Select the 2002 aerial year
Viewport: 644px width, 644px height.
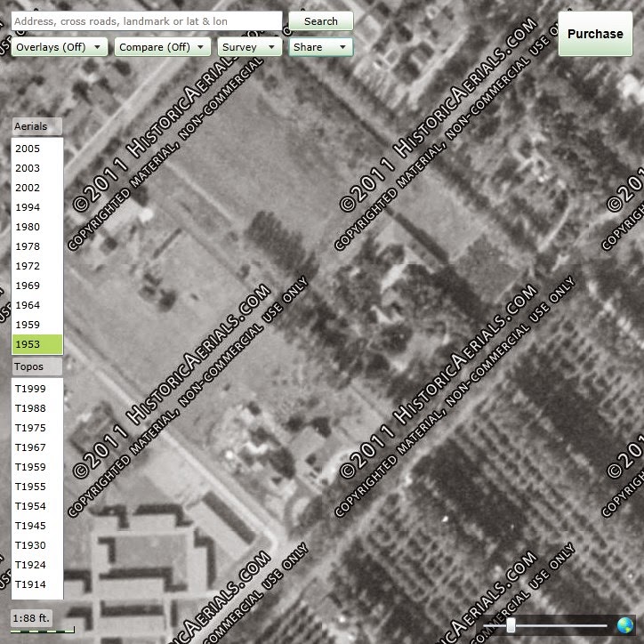tap(37, 188)
